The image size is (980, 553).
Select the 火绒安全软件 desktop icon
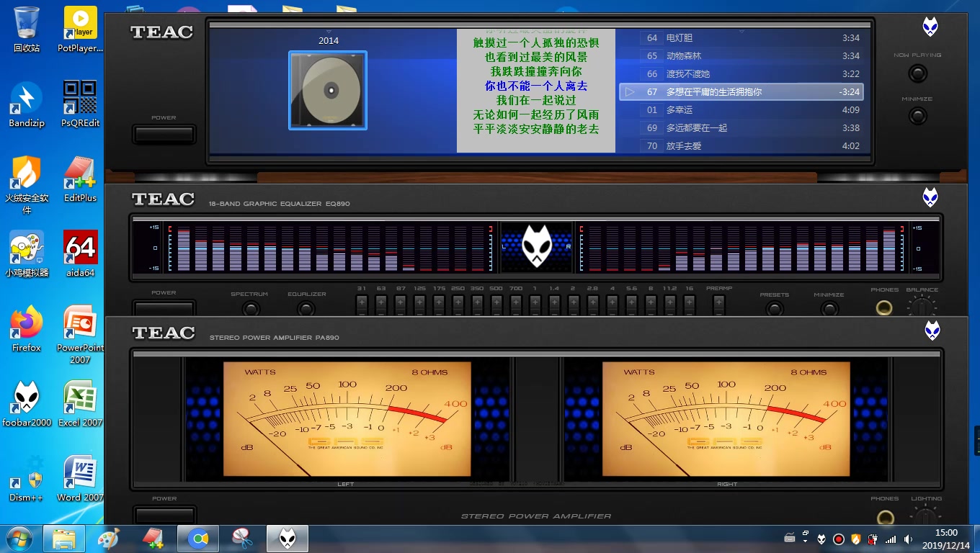pyautogui.click(x=27, y=185)
